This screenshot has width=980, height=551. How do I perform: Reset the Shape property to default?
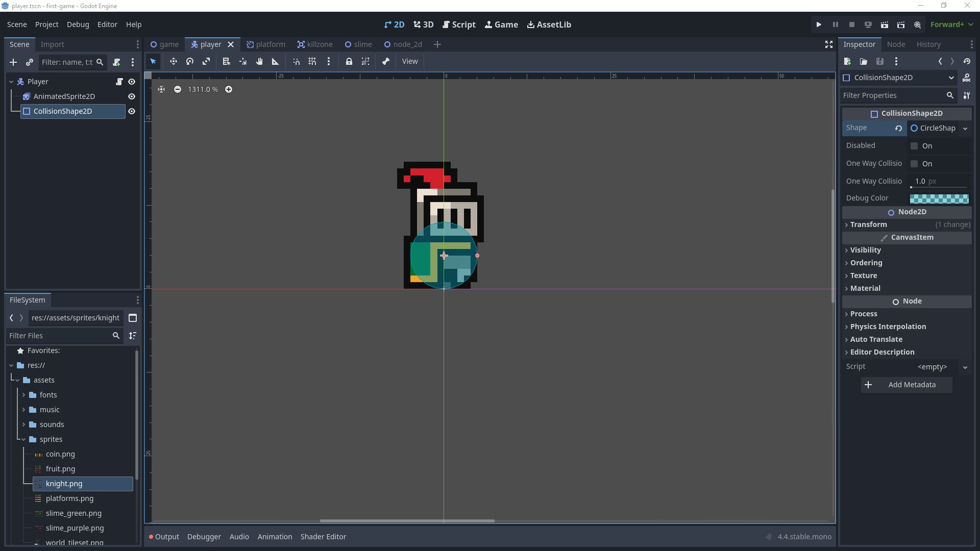898,129
